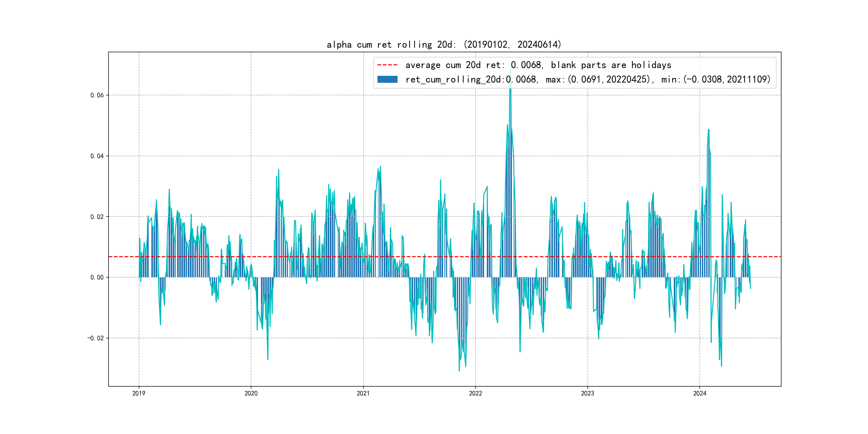Click the chart title text
868x434 pixels.
pos(444,44)
